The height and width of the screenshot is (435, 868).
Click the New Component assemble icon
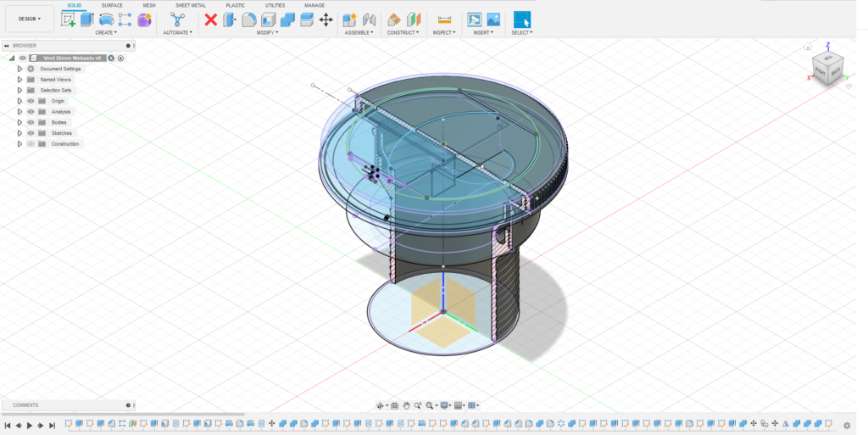click(x=349, y=20)
